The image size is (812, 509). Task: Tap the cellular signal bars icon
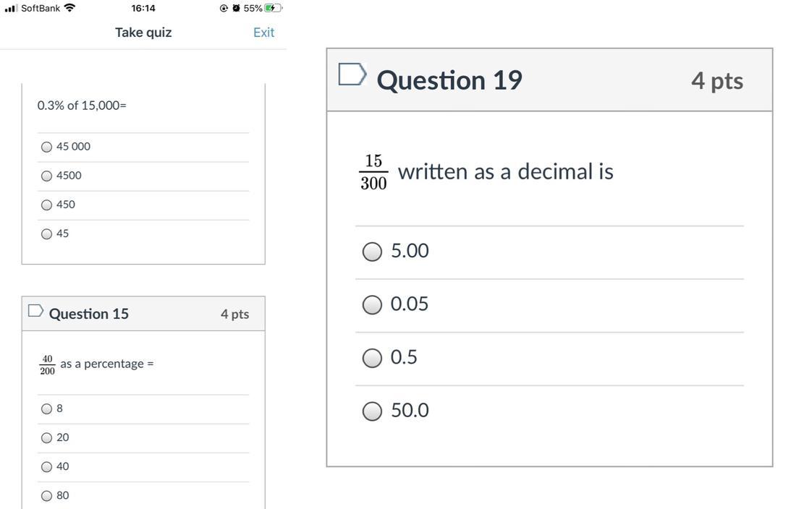click(10, 8)
